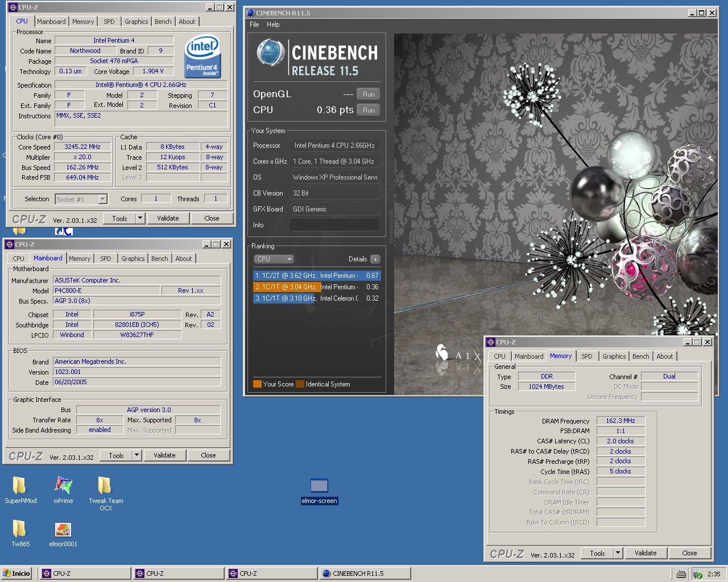
Task: Click the Core Speed value 3245.22 MHz
Action: (82, 147)
